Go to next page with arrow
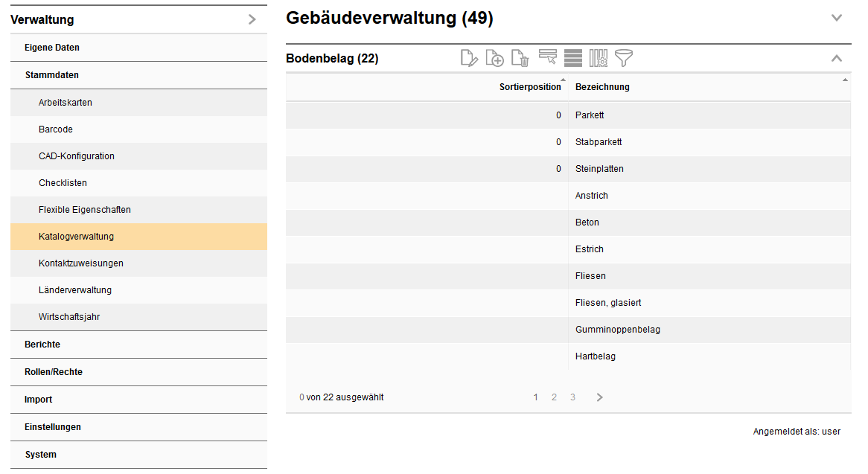This screenshot has height=474, width=868. click(x=599, y=397)
